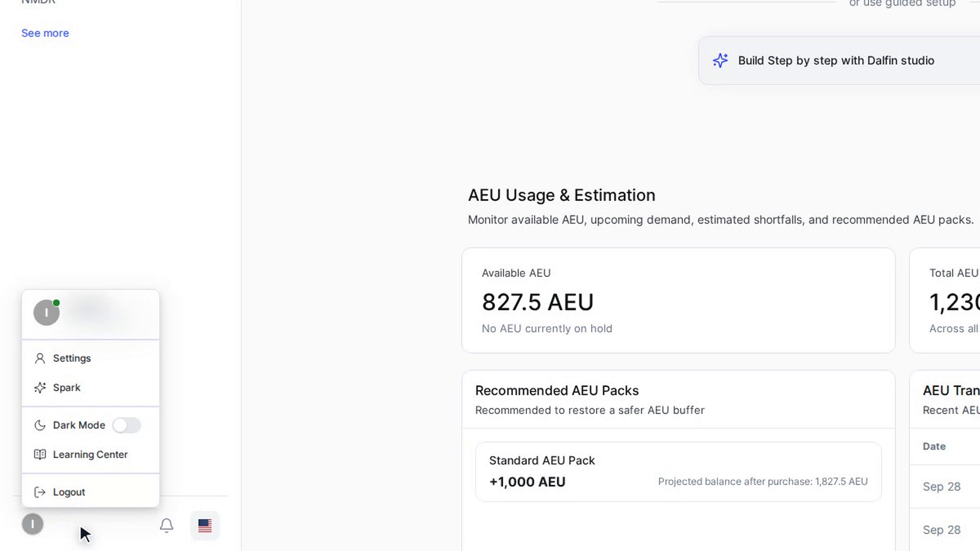Click the Learning Center book icon

point(40,455)
